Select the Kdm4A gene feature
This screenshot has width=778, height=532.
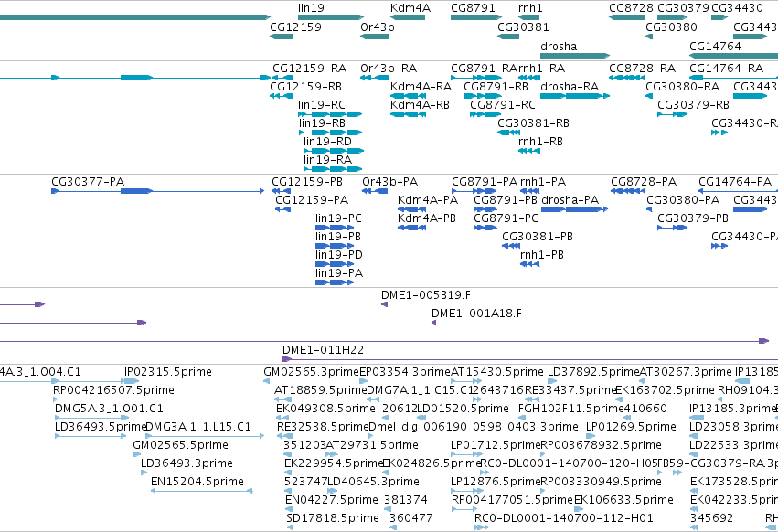pos(408,17)
